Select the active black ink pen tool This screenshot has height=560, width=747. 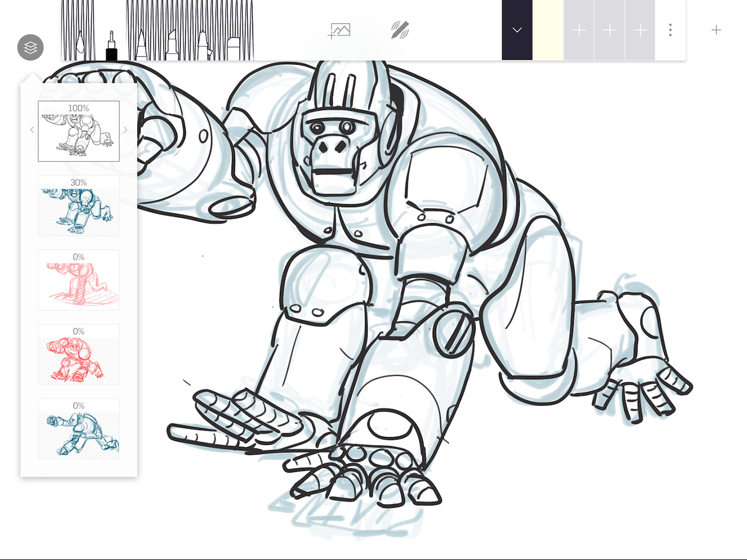point(112,45)
